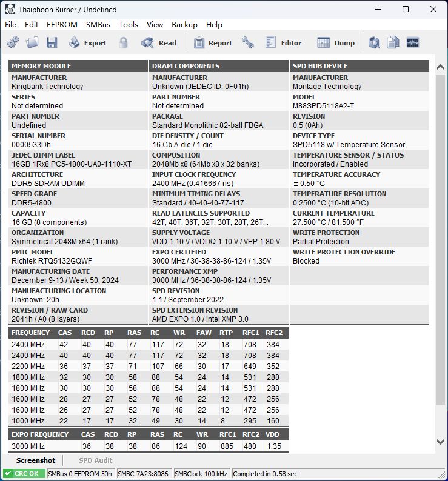Click the copy documents toolbar icon

[x=393, y=42]
